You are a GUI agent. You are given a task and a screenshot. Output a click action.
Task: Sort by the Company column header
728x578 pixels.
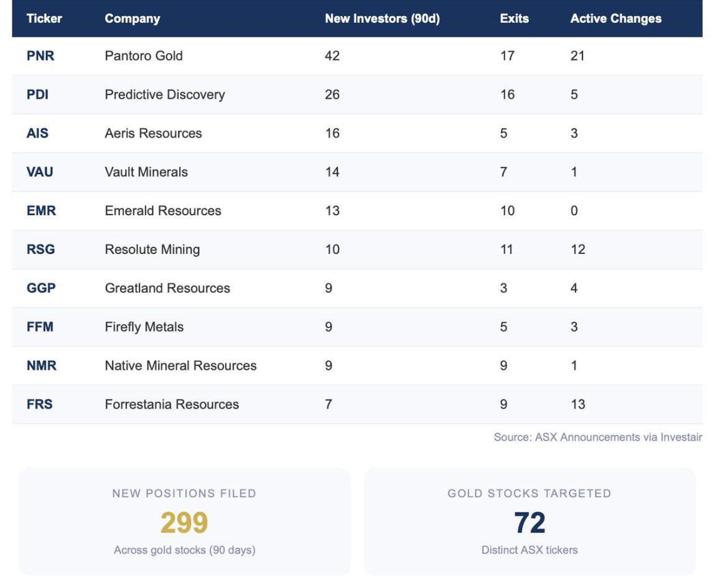click(x=133, y=19)
